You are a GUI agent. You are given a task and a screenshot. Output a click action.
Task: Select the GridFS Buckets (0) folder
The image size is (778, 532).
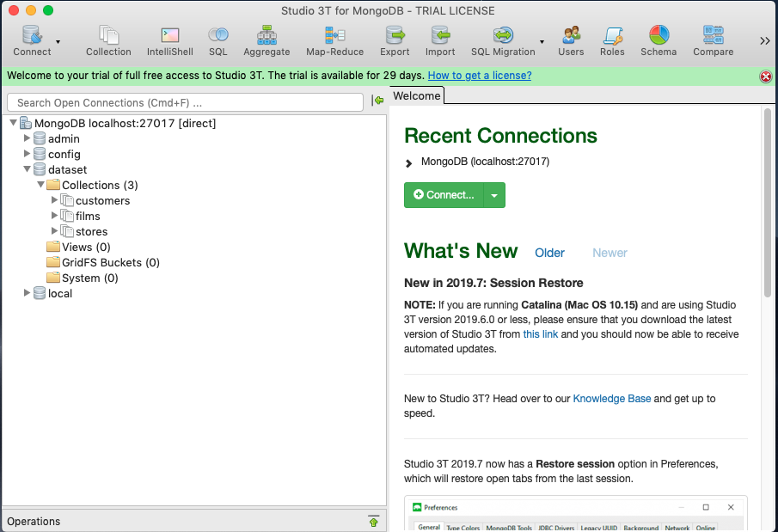coord(103,262)
